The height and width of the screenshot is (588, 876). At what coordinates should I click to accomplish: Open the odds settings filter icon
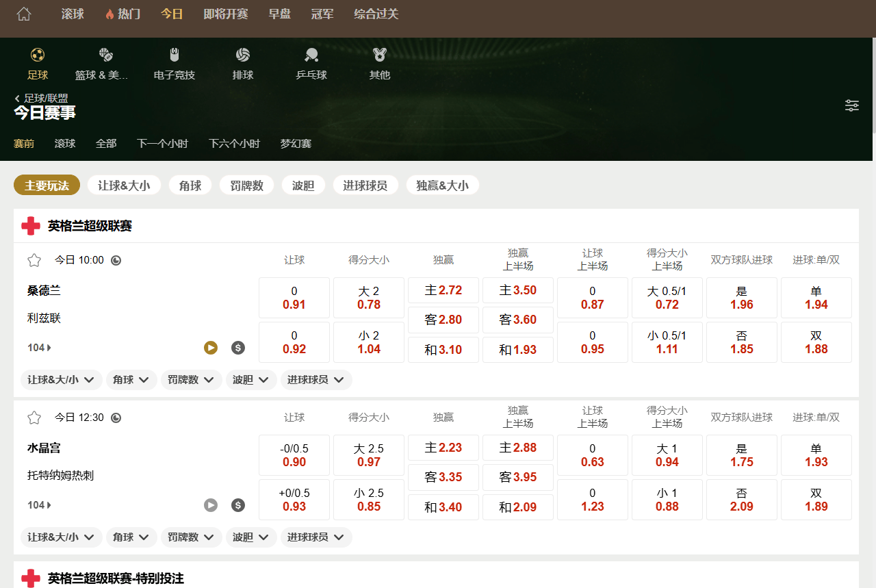(851, 105)
